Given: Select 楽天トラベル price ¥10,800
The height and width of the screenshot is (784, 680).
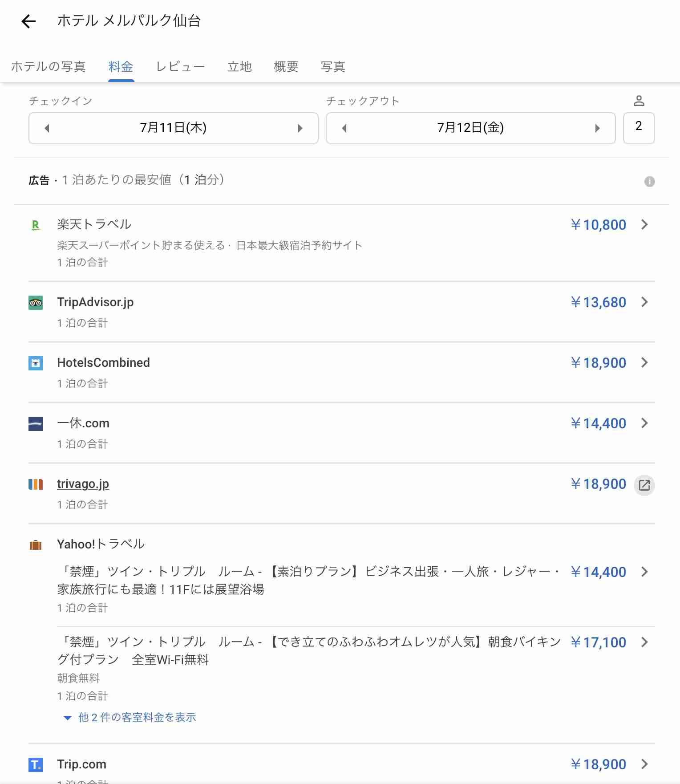Looking at the screenshot, I should point(598,225).
